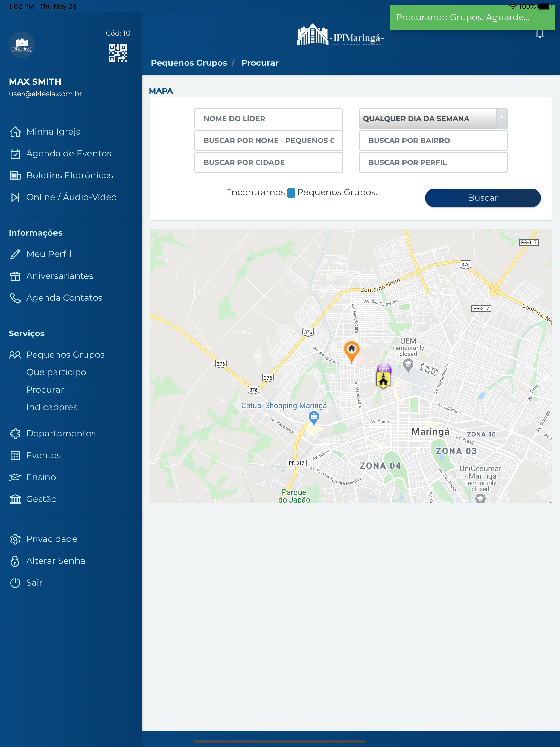Click the Aniversariantes gift icon
The image size is (560, 747).
click(x=15, y=276)
